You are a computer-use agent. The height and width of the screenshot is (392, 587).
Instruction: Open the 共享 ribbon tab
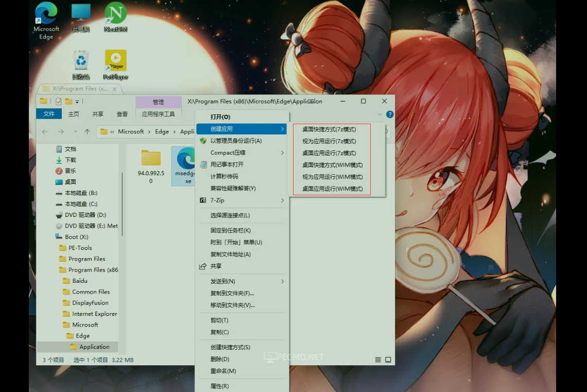pos(98,114)
